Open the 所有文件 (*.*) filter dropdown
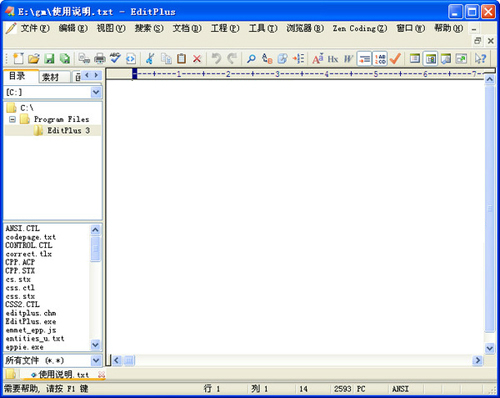 point(96,360)
